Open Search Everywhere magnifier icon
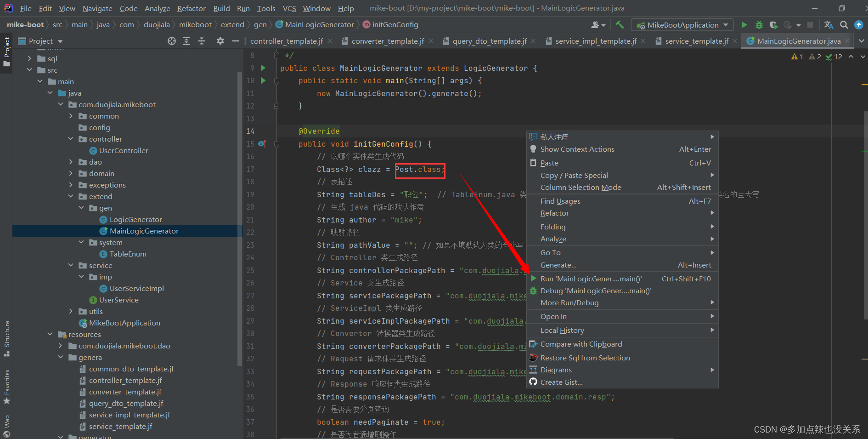 [x=844, y=25]
